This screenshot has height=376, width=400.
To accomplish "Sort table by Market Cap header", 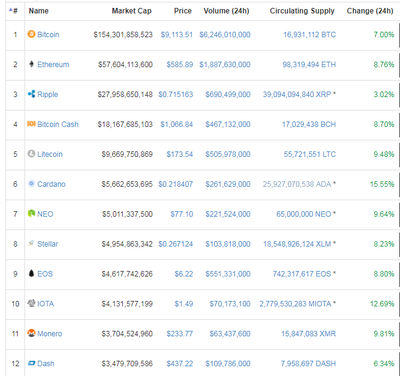I will coord(132,11).
